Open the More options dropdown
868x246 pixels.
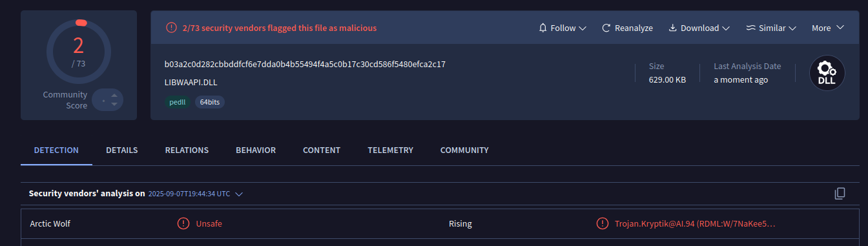(x=828, y=28)
